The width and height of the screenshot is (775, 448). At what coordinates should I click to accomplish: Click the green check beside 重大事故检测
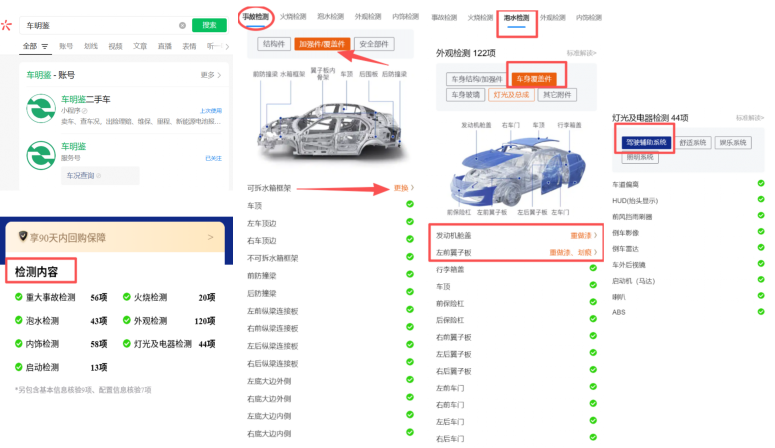click(x=19, y=297)
